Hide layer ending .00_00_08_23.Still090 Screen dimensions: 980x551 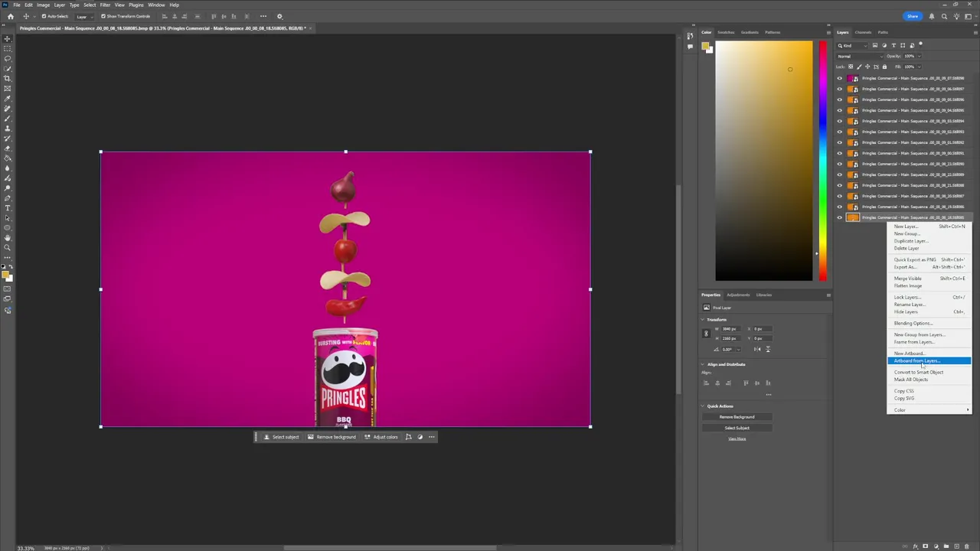click(x=839, y=164)
